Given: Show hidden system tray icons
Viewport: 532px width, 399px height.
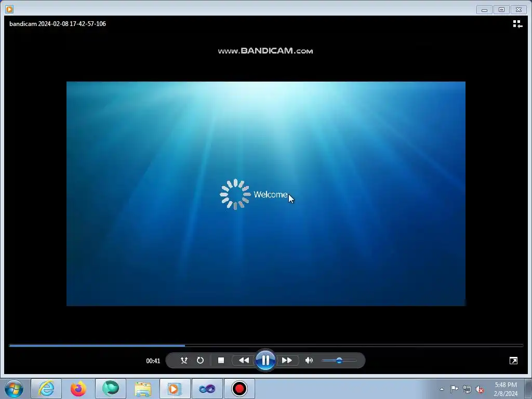Looking at the screenshot, I should tap(442, 389).
